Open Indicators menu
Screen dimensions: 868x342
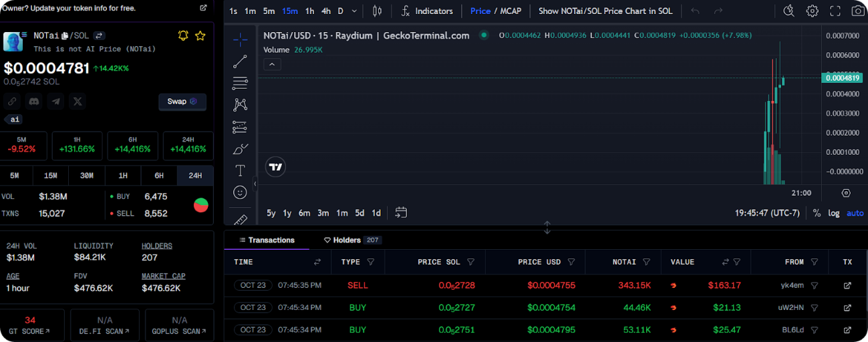pos(427,11)
